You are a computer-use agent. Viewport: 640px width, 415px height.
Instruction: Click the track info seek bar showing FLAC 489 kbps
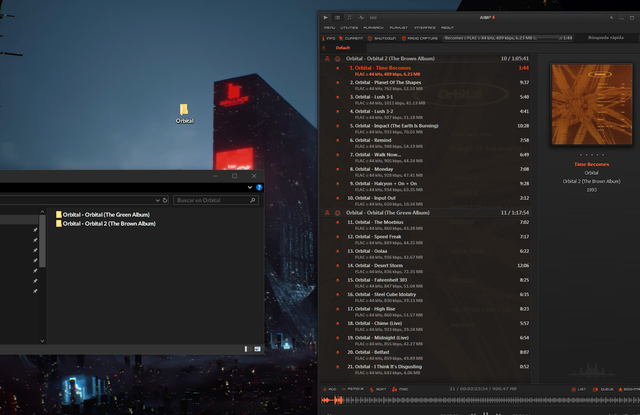pyautogui.click(x=508, y=38)
